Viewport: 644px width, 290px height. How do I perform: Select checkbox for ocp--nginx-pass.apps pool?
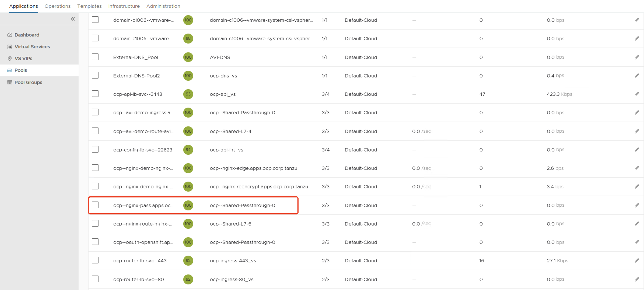[95, 205]
